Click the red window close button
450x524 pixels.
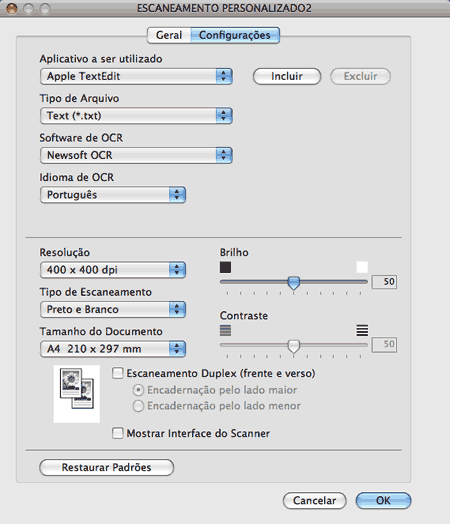point(12,8)
